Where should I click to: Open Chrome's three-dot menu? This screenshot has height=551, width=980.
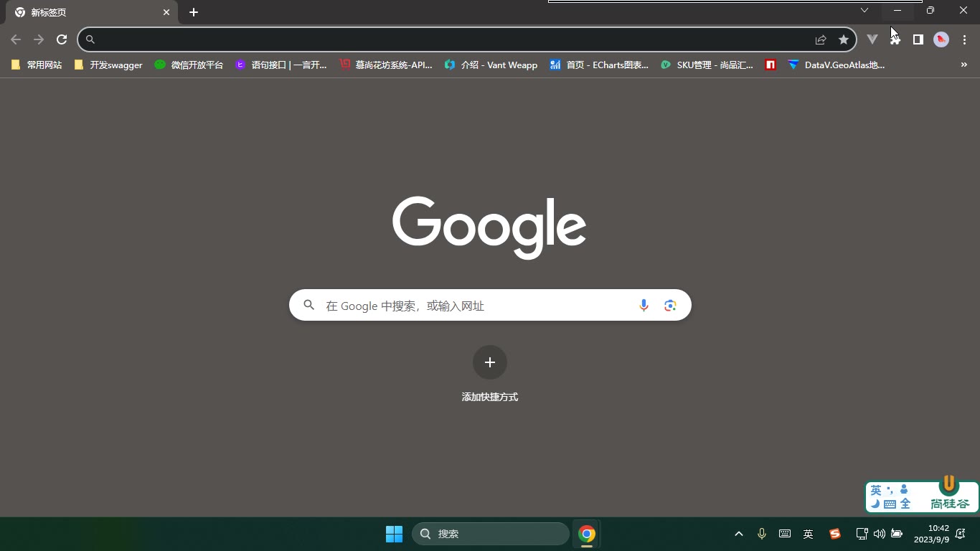point(964,39)
